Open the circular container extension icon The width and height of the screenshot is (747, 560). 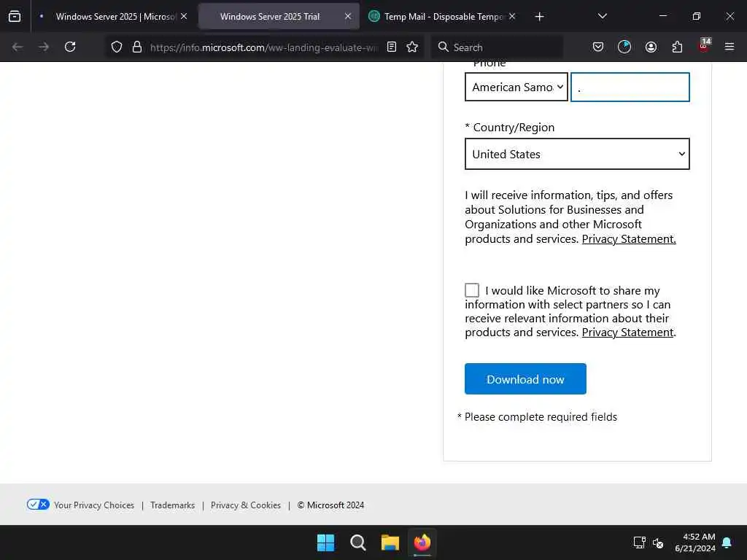pos(624,47)
